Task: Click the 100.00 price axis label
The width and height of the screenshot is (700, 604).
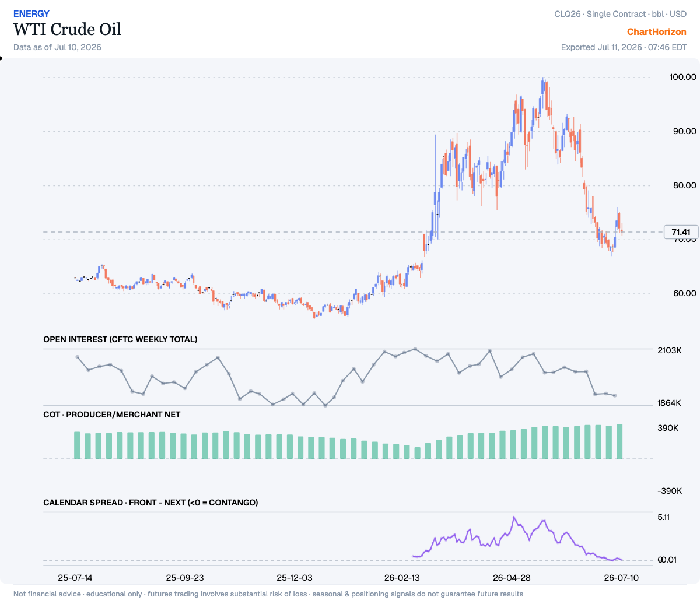Action: (683, 77)
